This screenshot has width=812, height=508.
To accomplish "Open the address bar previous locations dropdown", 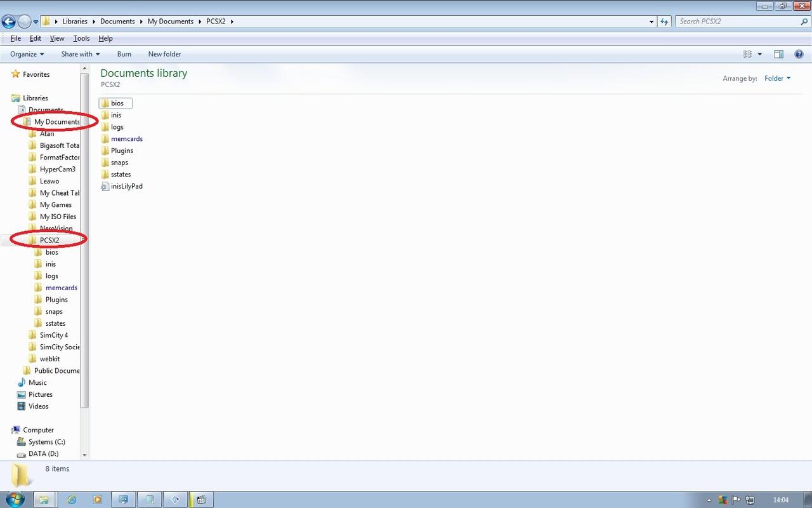I will (x=652, y=22).
